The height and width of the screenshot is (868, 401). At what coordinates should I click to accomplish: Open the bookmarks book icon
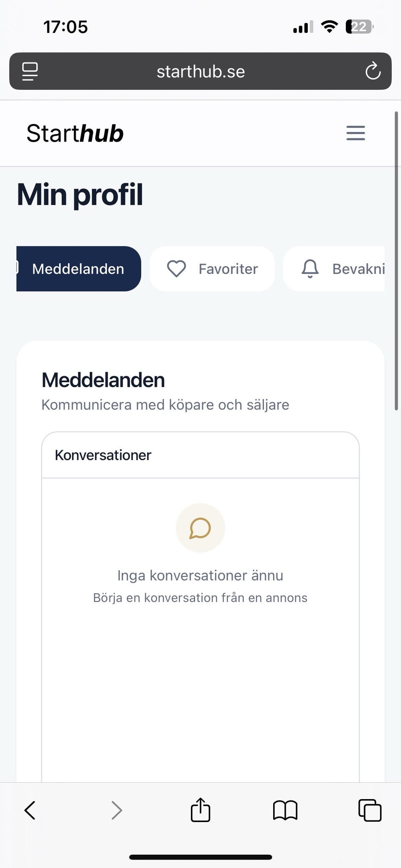[285, 811]
